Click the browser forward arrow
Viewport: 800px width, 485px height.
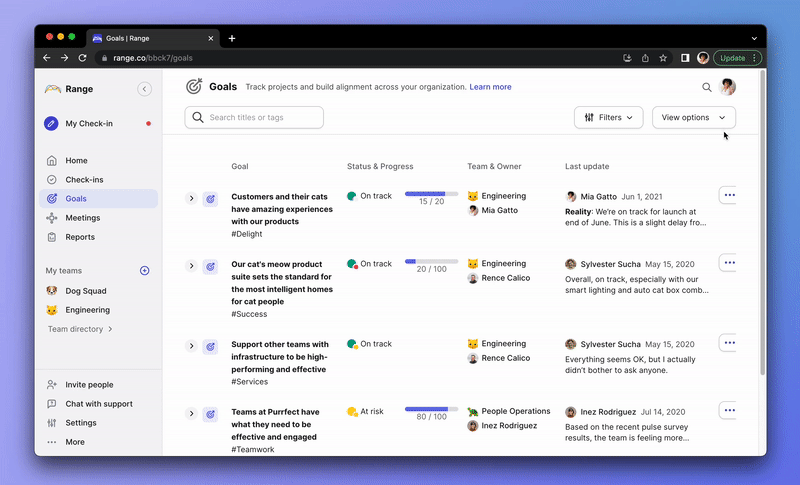[64, 58]
